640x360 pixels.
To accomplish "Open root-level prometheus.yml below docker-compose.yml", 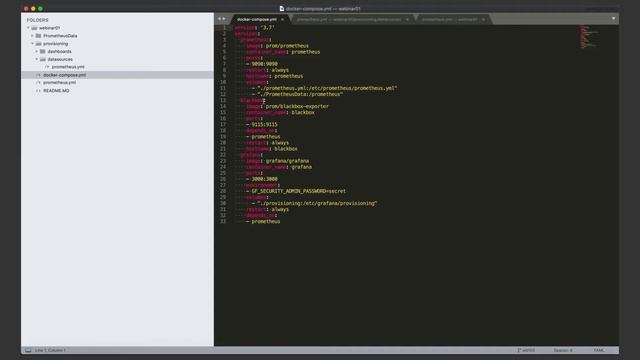I will (x=60, y=82).
